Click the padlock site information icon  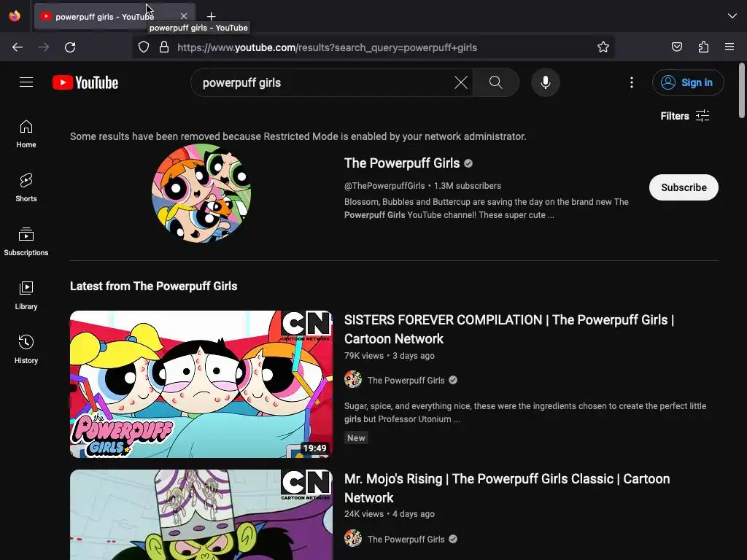[x=164, y=47]
